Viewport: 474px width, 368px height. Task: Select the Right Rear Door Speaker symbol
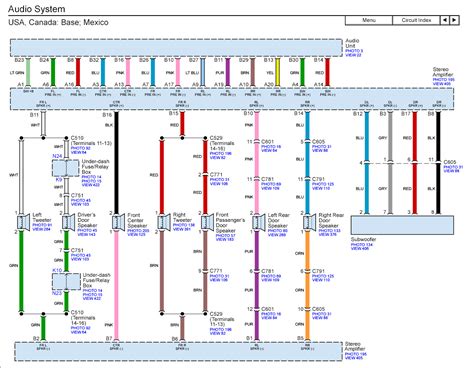pyautogui.click(x=309, y=222)
